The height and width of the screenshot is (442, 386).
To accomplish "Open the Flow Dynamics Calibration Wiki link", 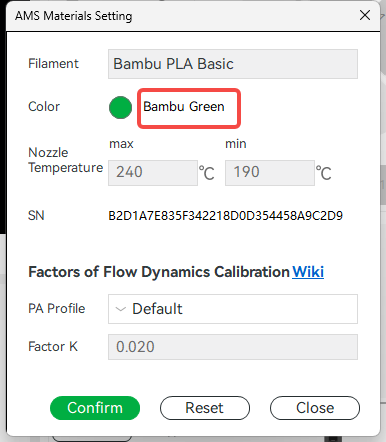I will tap(308, 272).
